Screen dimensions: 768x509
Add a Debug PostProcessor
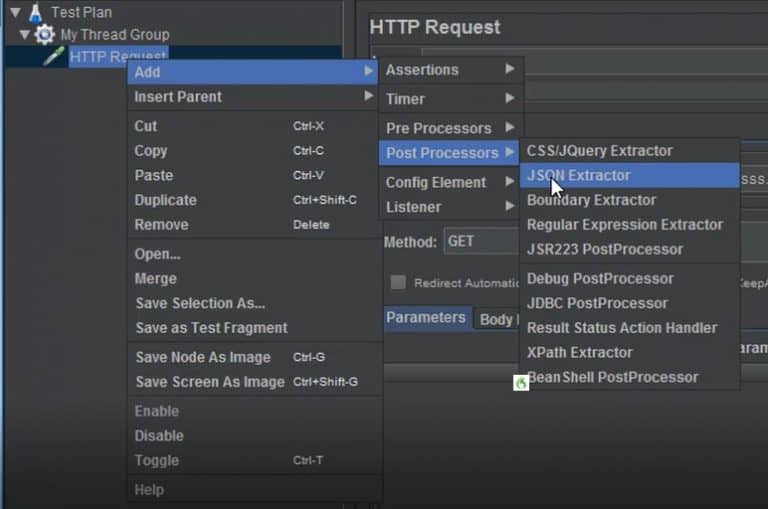(x=630, y=279)
